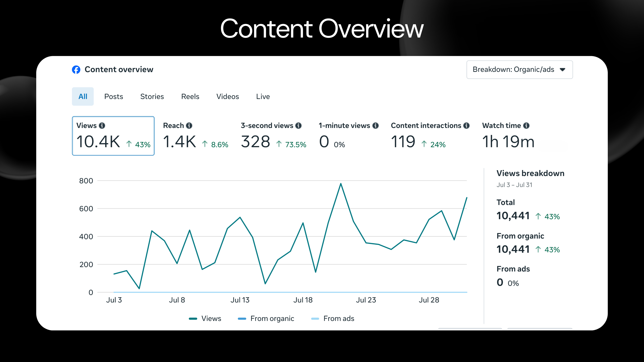Click the From organic 10,441 value
The width and height of the screenshot is (644, 362).
click(513, 249)
